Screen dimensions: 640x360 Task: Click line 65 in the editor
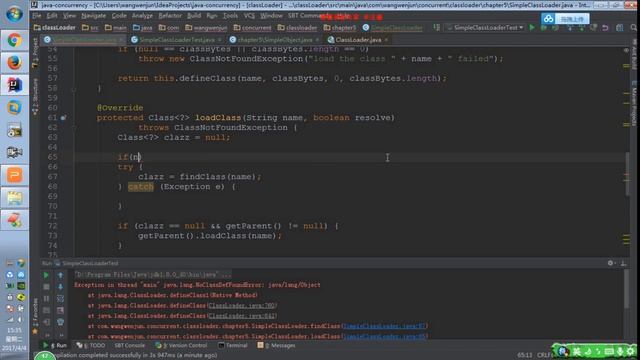351,157
